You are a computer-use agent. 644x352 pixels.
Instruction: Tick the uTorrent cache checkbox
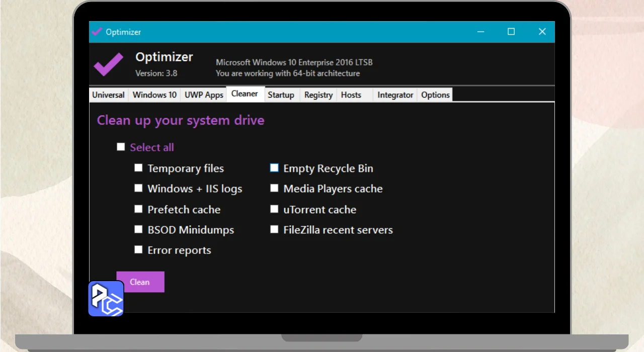274,209
